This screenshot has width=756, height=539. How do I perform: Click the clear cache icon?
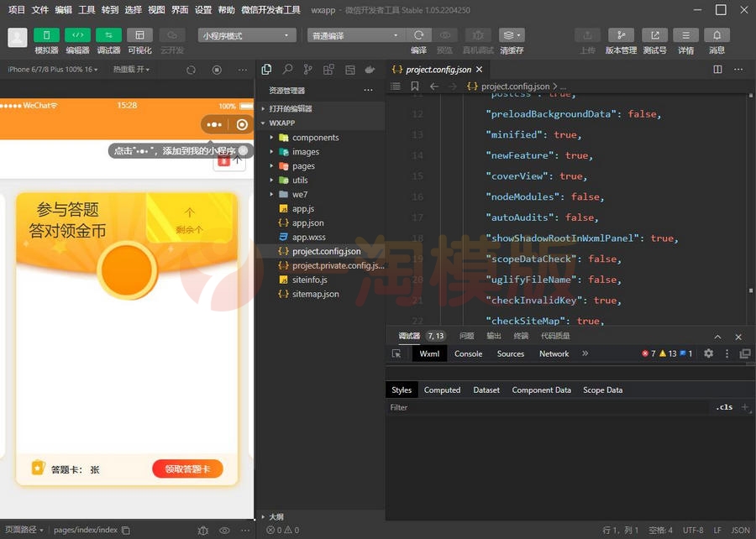pyautogui.click(x=512, y=35)
